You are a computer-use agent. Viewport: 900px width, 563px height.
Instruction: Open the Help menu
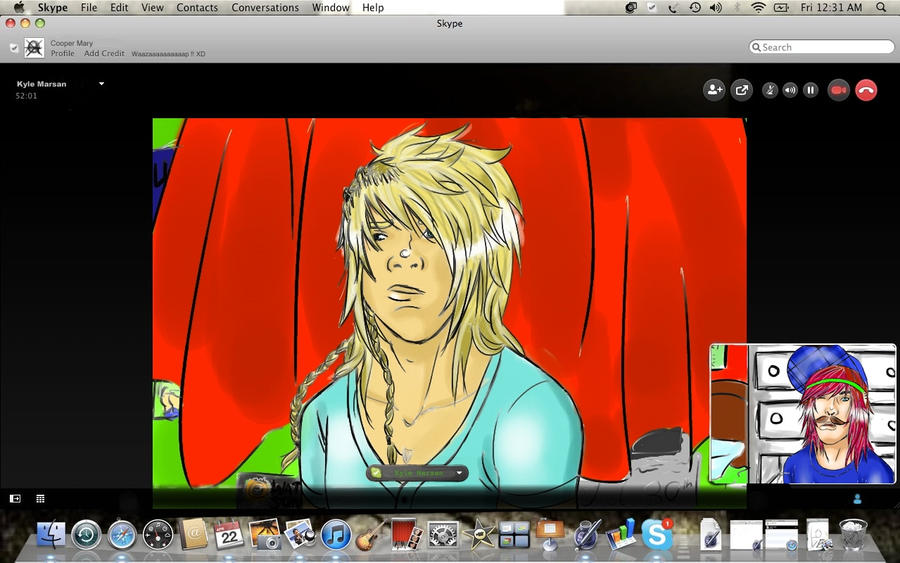[x=373, y=7]
